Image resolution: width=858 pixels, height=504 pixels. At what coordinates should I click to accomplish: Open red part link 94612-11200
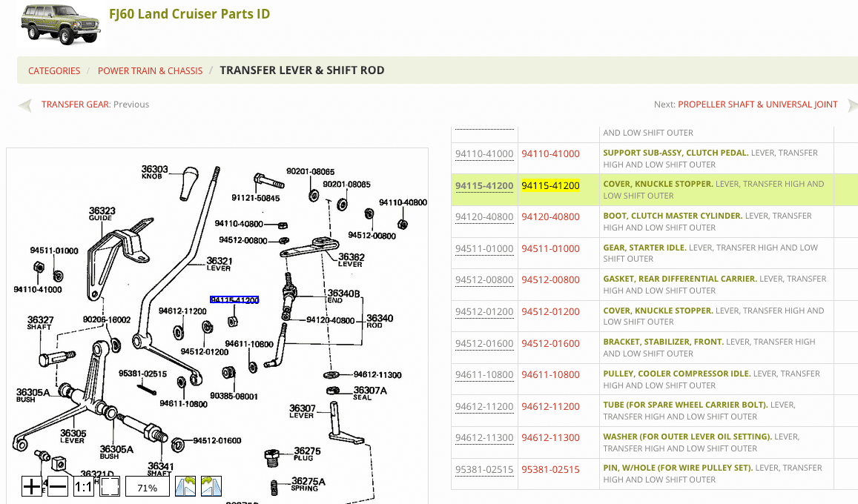[550, 406]
